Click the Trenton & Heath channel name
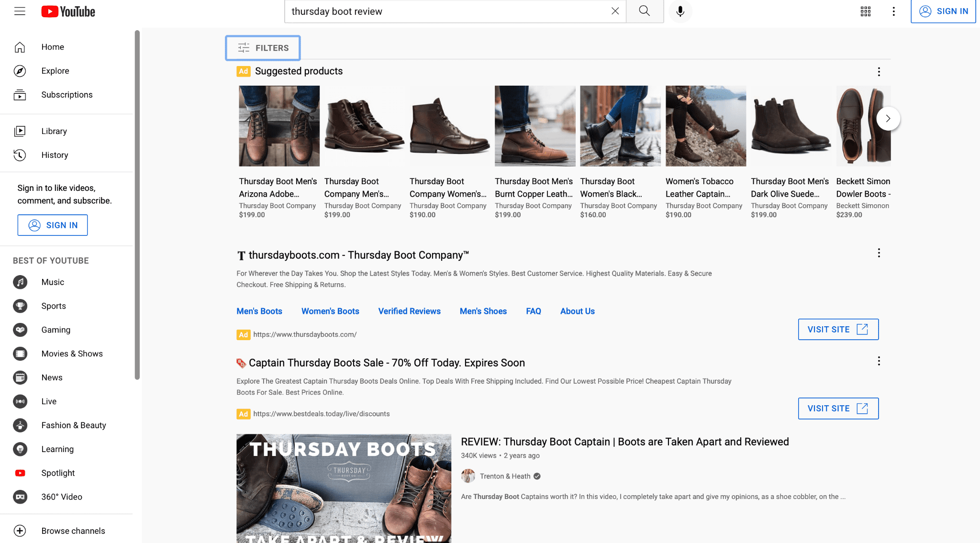980x543 pixels. 505,476
